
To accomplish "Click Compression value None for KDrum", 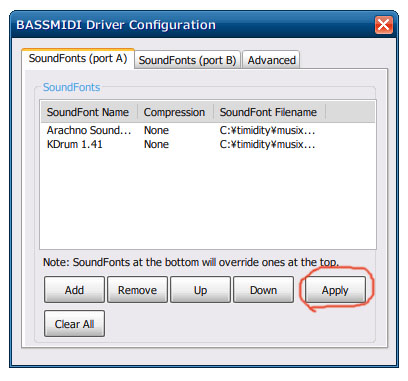I will (x=156, y=144).
